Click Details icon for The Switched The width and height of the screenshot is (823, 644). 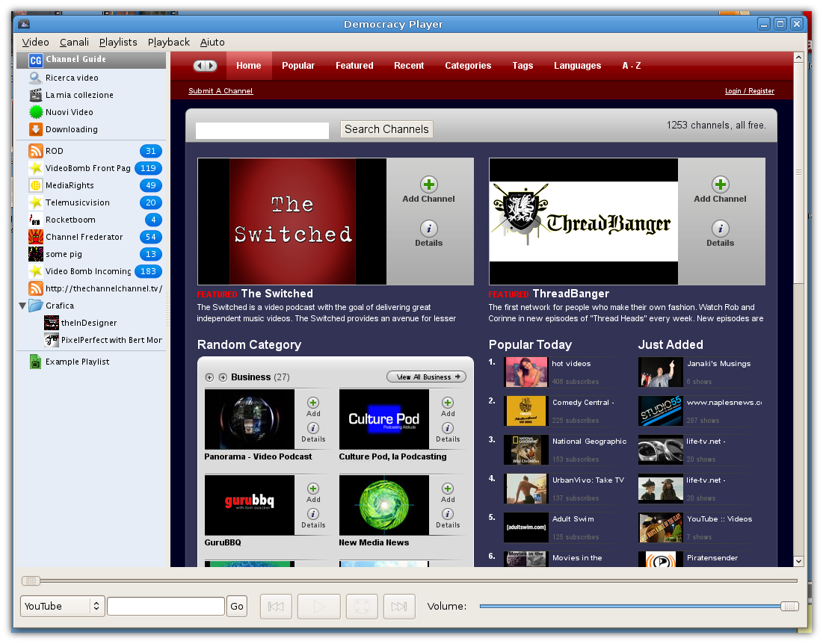429,229
